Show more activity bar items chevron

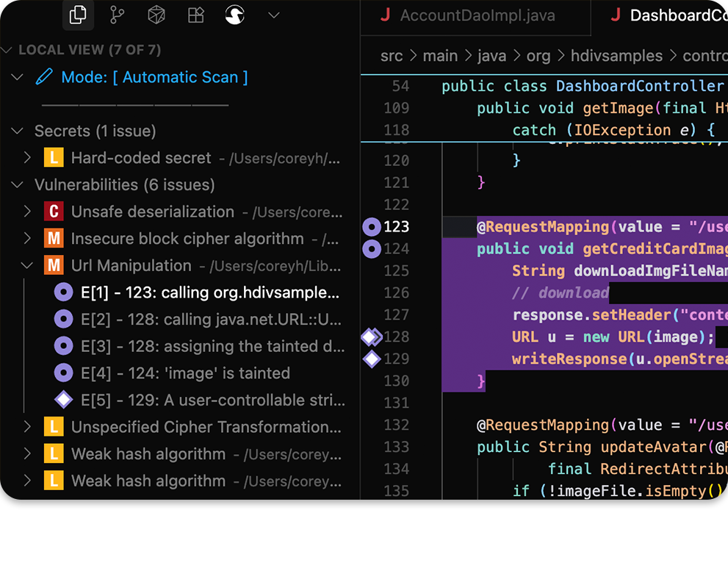point(274,15)
